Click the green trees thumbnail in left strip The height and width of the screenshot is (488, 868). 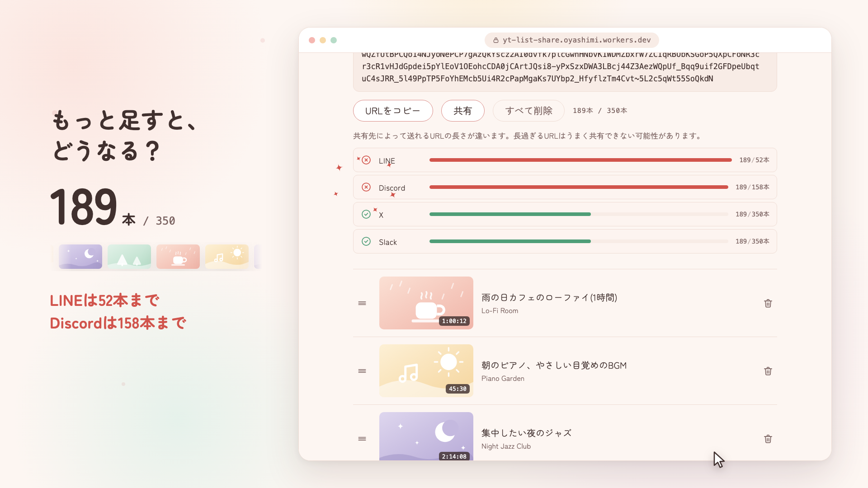click(x=129, y=257)
